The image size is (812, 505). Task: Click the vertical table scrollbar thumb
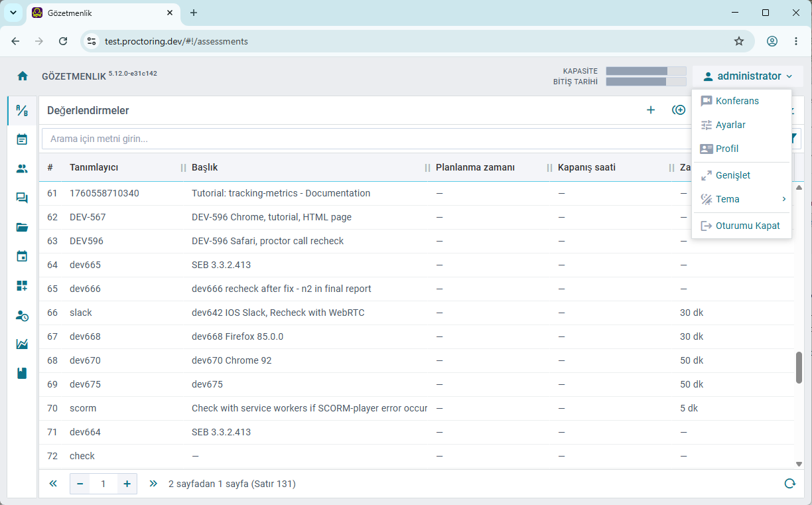click(799, 368)
